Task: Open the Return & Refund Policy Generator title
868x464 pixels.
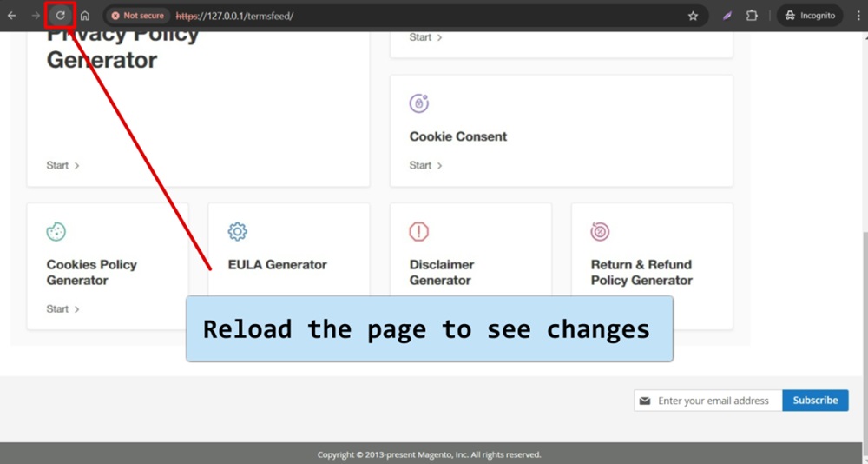Action: pos(641,272)
